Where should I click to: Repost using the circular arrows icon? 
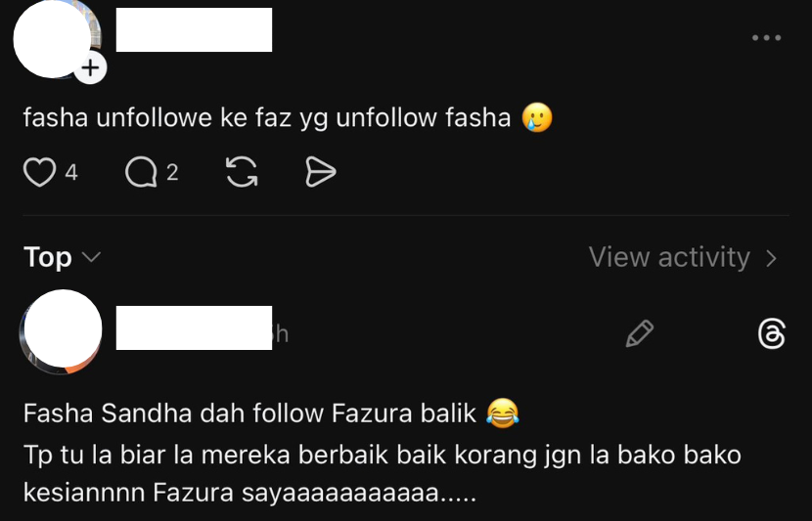(242, 172)
